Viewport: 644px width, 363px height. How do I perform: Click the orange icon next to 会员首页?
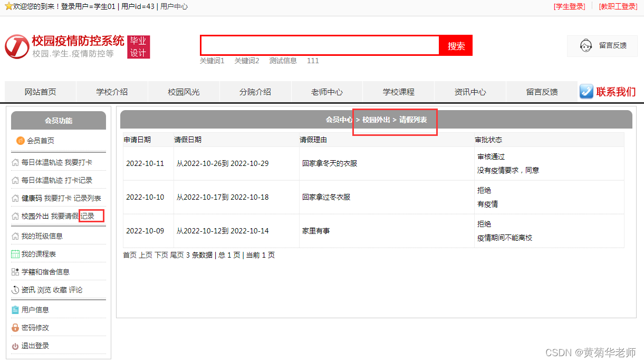pyautogui.click(x=21, y=140)
